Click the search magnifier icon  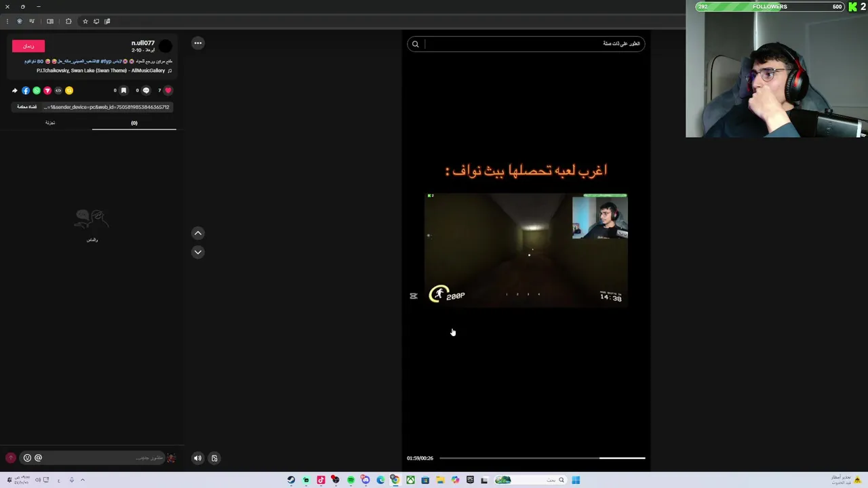415,44
